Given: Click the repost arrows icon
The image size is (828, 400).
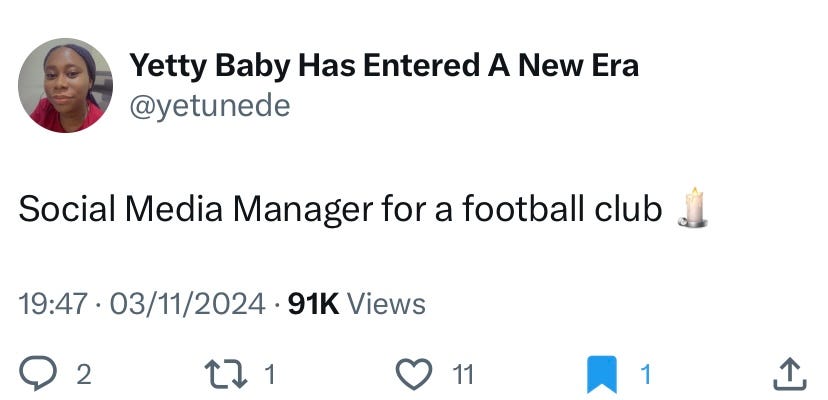Looking at the screenshot, I should (225, 374).
